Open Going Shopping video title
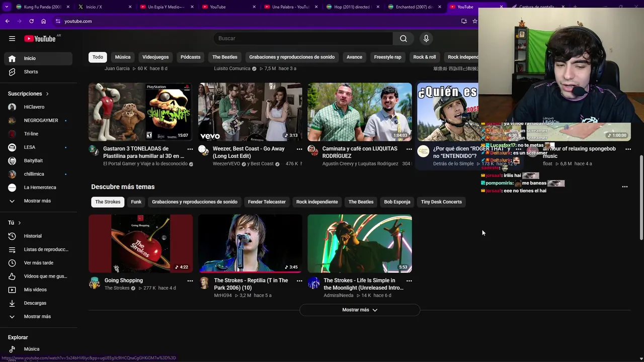Screen dimensions: 644x362 point(124,281)
